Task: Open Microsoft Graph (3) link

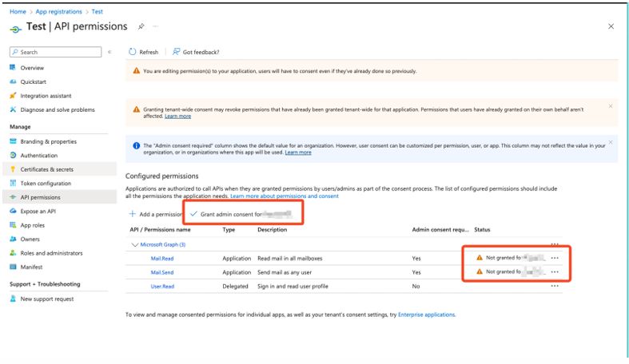Action: tap(162, 245)
